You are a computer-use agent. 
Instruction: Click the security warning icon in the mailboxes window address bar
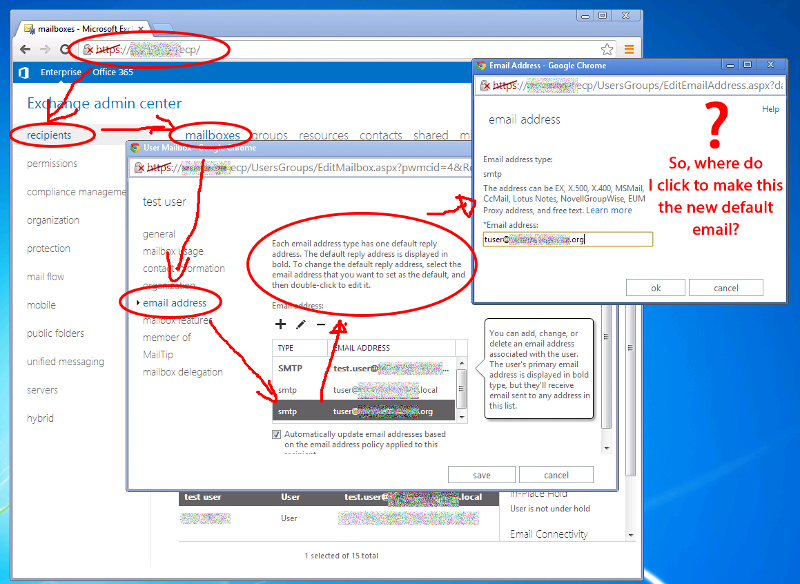click(88, 49)
